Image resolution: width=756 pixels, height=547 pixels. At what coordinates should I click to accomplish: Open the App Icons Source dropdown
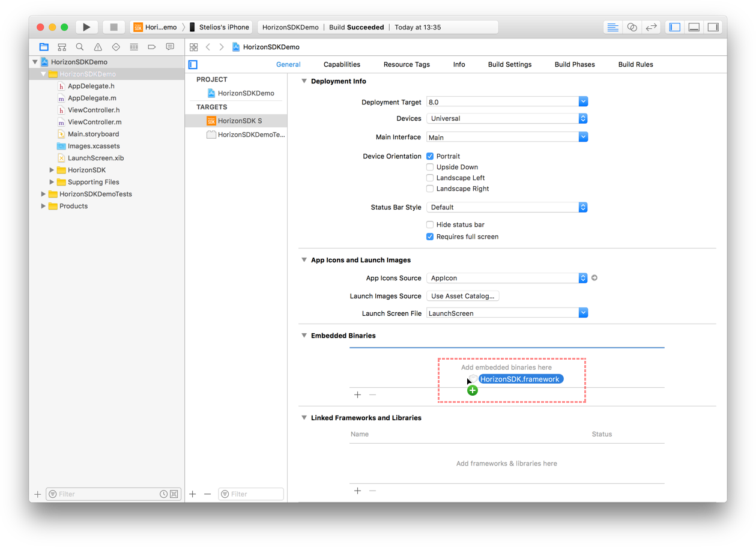point(507,278)
